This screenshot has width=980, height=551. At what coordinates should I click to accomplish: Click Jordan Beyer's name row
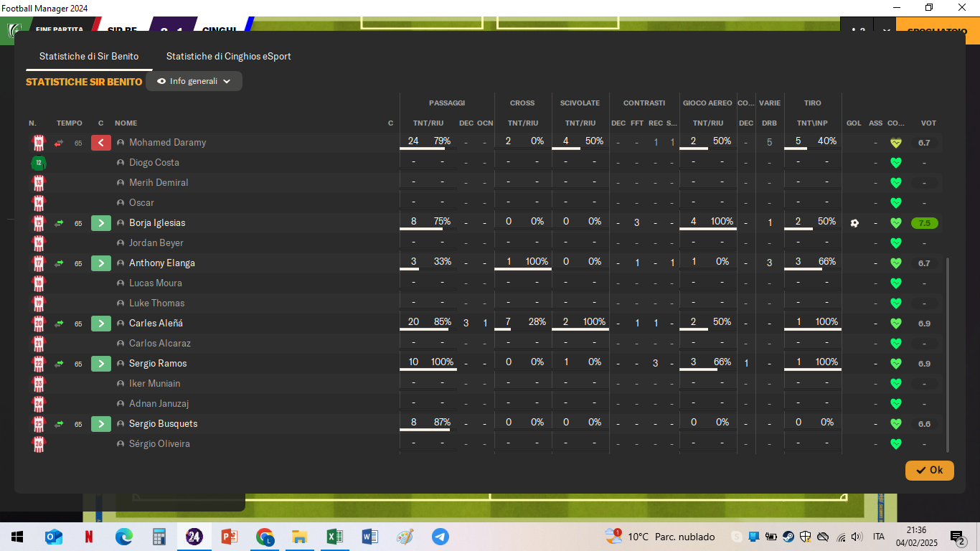[156, 243]
